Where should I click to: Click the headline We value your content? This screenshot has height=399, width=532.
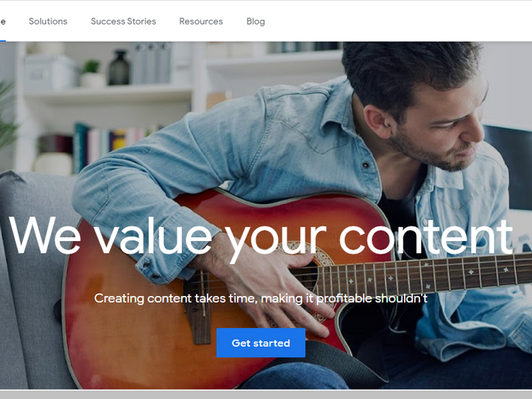(x=261, y=236)
